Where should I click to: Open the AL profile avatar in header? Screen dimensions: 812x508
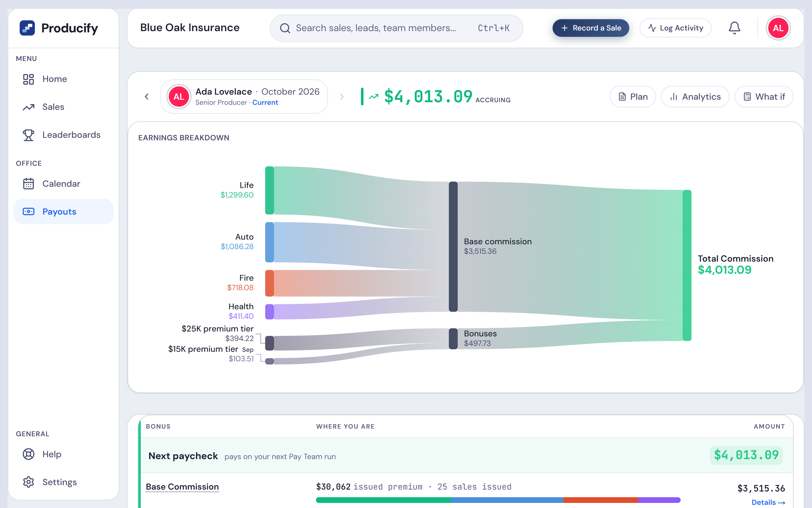(x=778, y=28)
